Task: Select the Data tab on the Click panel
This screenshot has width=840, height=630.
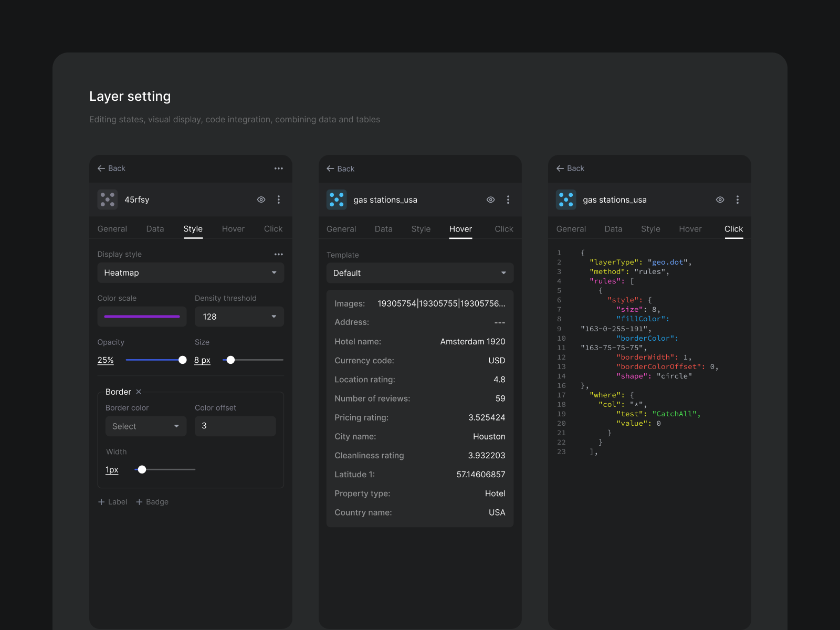Action: pyautogui.click(x=613, y=228)
